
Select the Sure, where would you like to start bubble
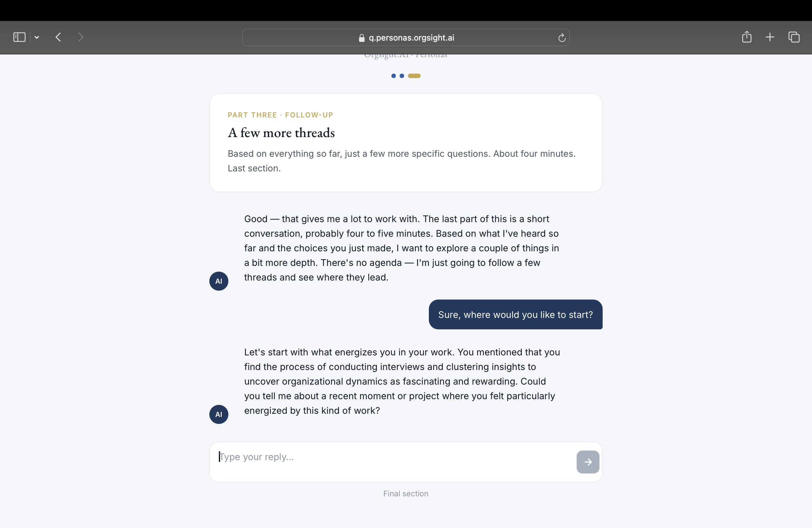click(x=515, y=315)
